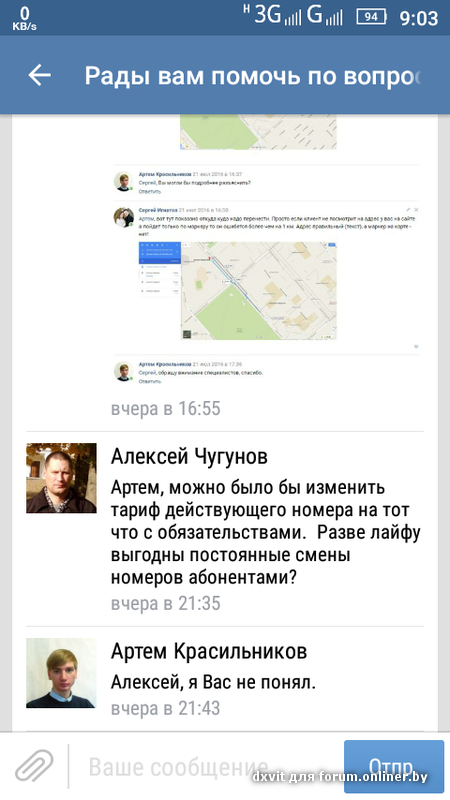The image size is (450, 800).
Task: Tap the header title Рады вам помочь
Action: pos(253,76)
